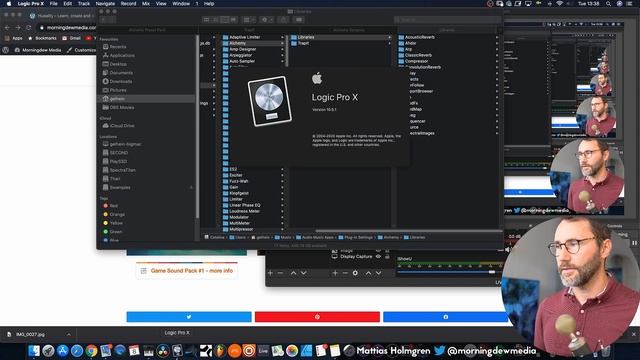Expand Amp Designer folder arrow

[x=282, y=49]
